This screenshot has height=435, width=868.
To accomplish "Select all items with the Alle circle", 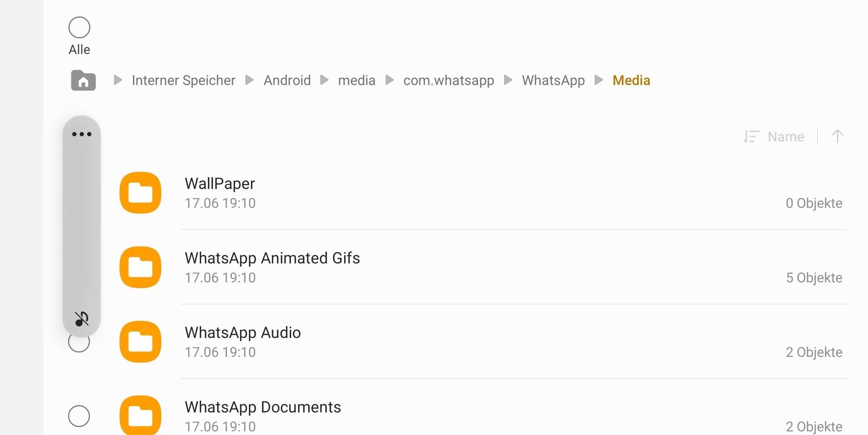I will click(79, 28).
